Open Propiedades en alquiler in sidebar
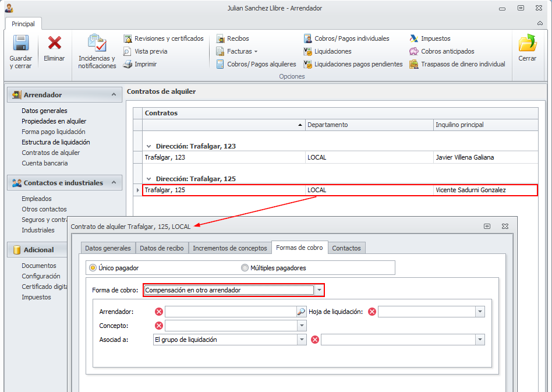The width and height of the screenshot is (552, 392). click(54, 121)
